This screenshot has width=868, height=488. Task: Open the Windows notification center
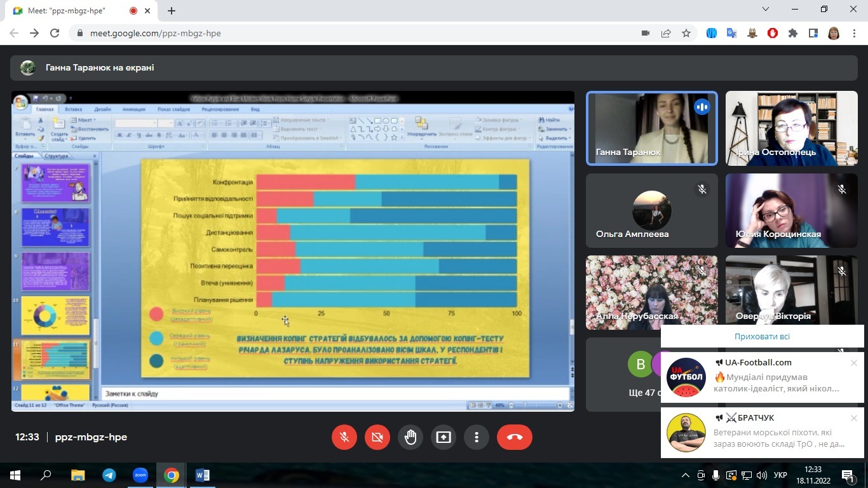pos(848,475)
